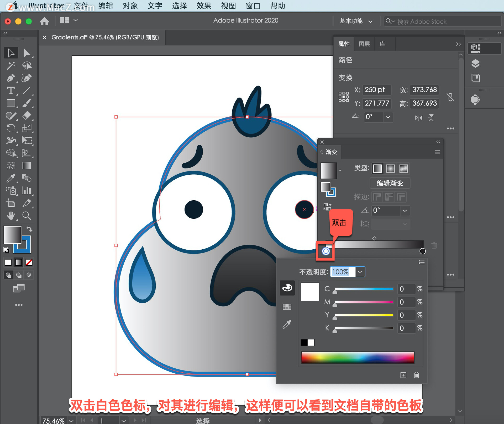Select the Zoom tool
Viewport: 504px width, 424px height.
[27, 216]
